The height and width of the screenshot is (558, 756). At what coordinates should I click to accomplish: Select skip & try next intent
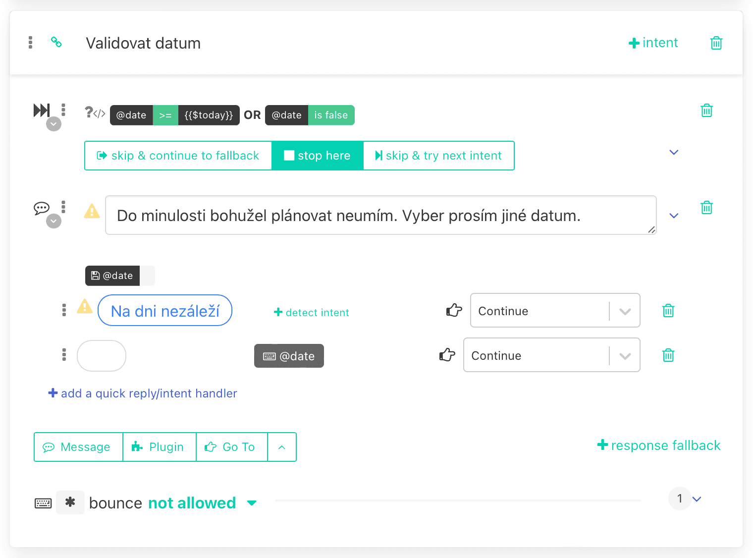439,156
